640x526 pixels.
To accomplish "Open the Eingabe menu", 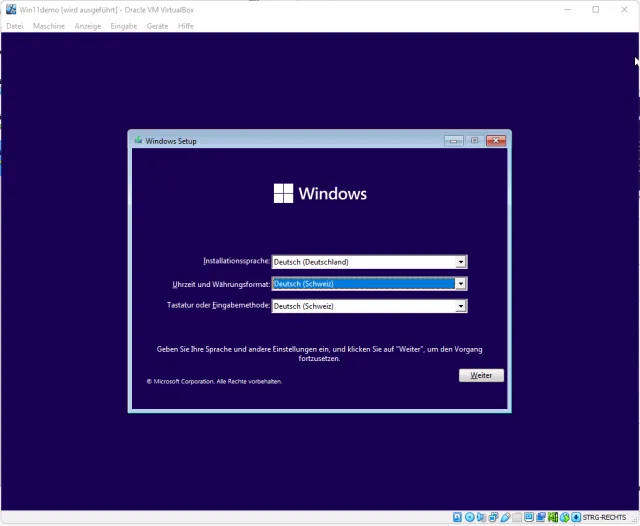I will [124, 26].
